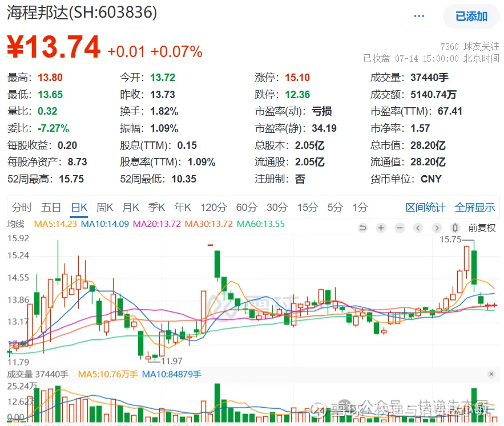The image size is (504, 426).
Task: Click the 市盈率(TTM) value 67.41
Action: pos(450,111)
